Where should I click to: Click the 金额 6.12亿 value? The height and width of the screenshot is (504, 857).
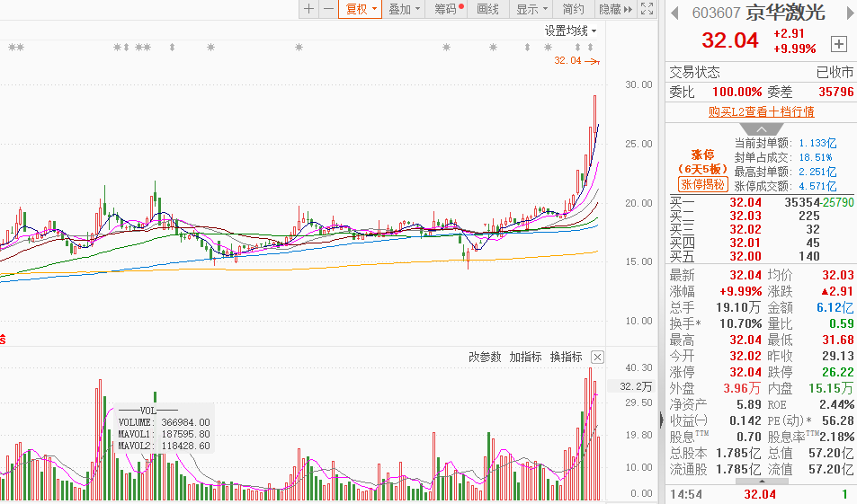coord(835,307)
